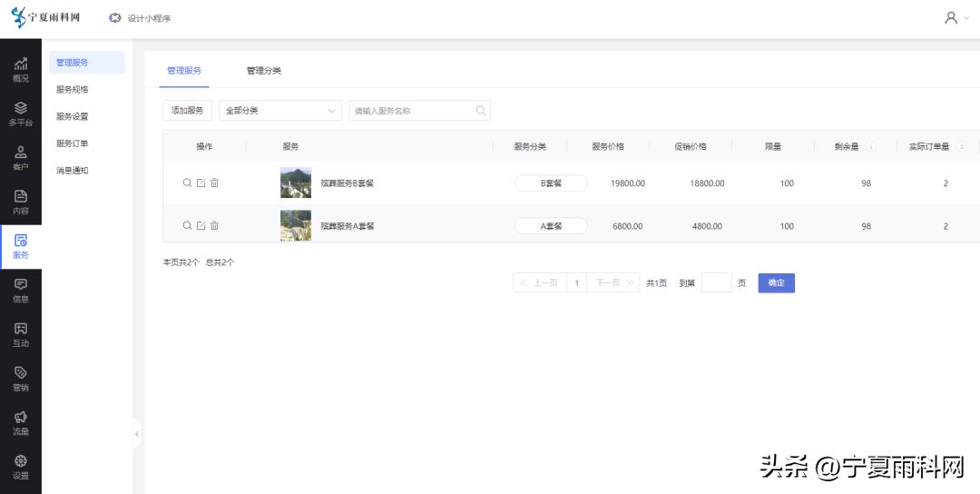Delete the 殡葬服务B套餐 row
The height and width of the screenshot is (494, 980).
[214, 183]
